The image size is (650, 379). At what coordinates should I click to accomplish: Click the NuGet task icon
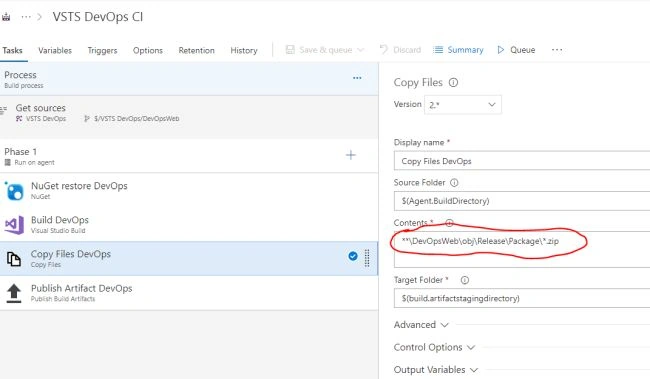click(x=15, y=191)
